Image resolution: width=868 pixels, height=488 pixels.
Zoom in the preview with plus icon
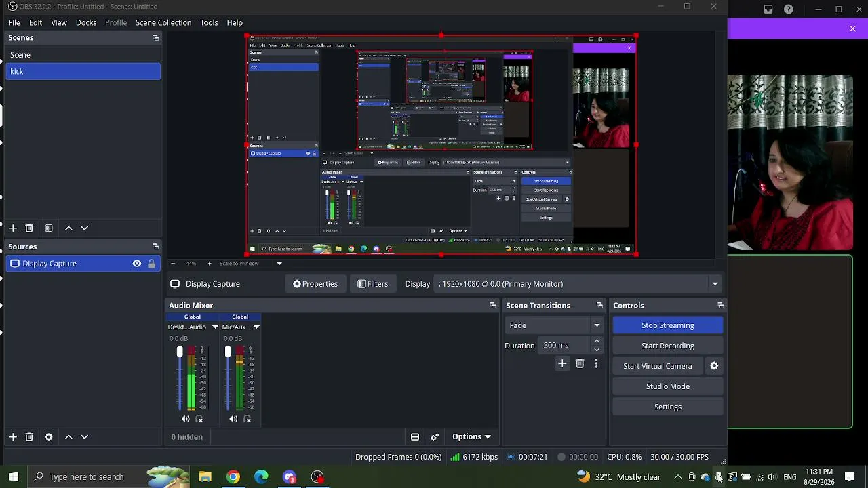click(209, 264)
